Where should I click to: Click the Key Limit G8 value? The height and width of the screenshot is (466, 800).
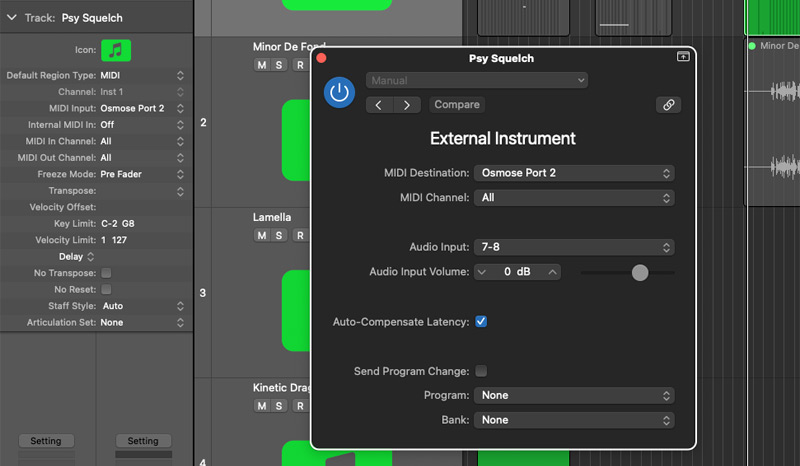[128, 224]
